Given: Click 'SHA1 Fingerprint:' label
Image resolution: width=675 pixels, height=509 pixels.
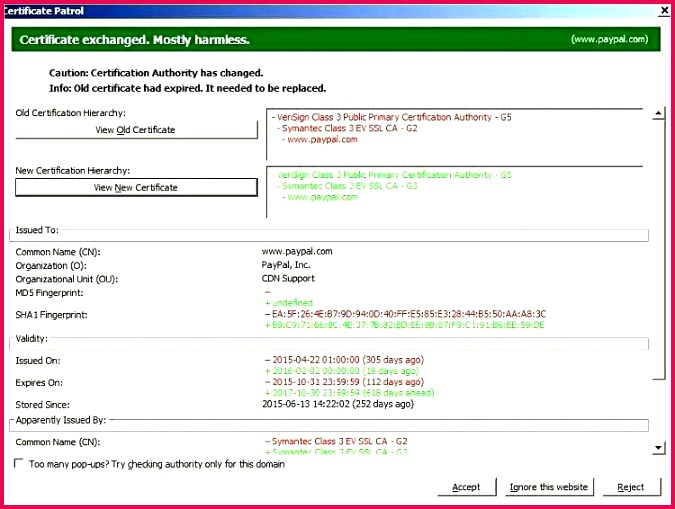Looking at the screenshot, I should 51,315.
